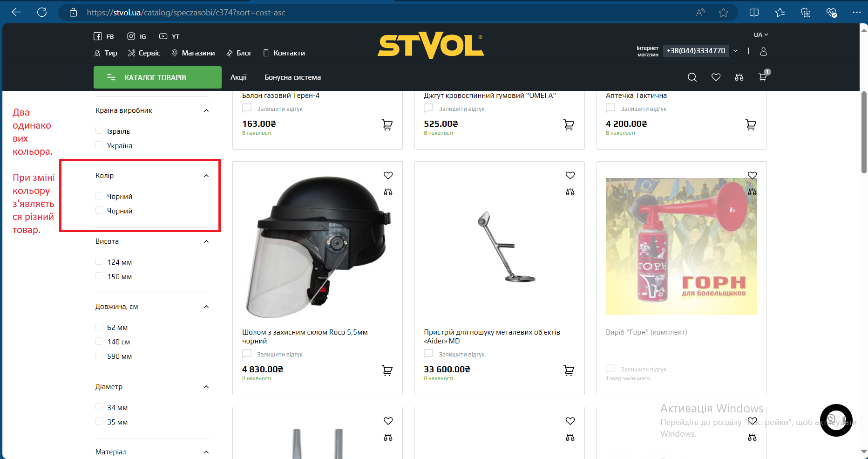This screenshot has width=868, height=459.
Task: Open the wishlist heart in header
Action: point(716,77)
